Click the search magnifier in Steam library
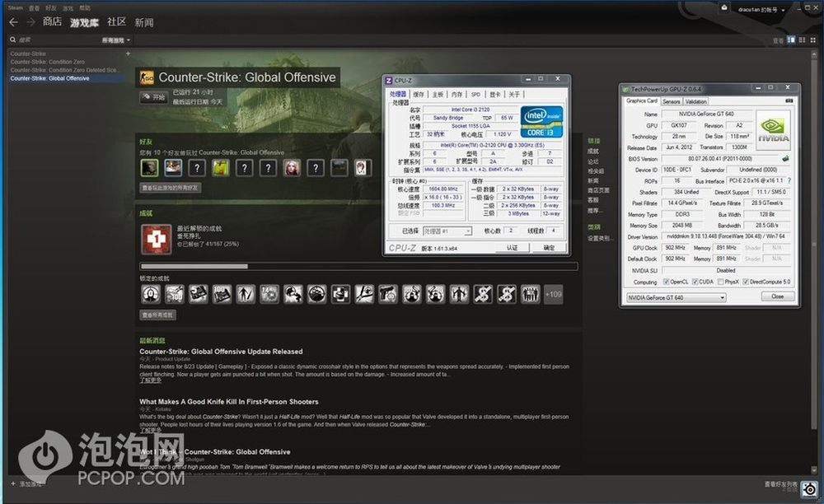The height and width of the screenshot is (504, 824). coord(12,40)
